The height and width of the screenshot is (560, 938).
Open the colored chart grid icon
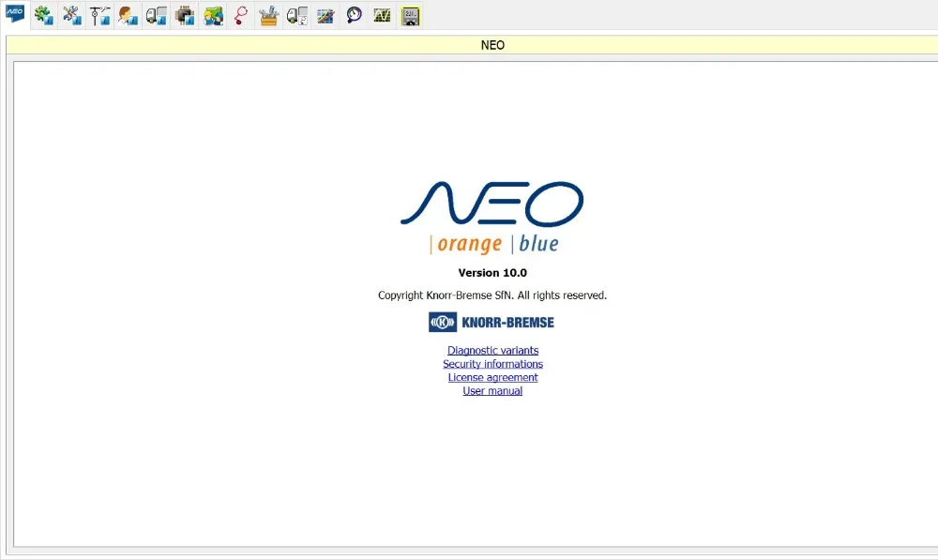[325, 15]
